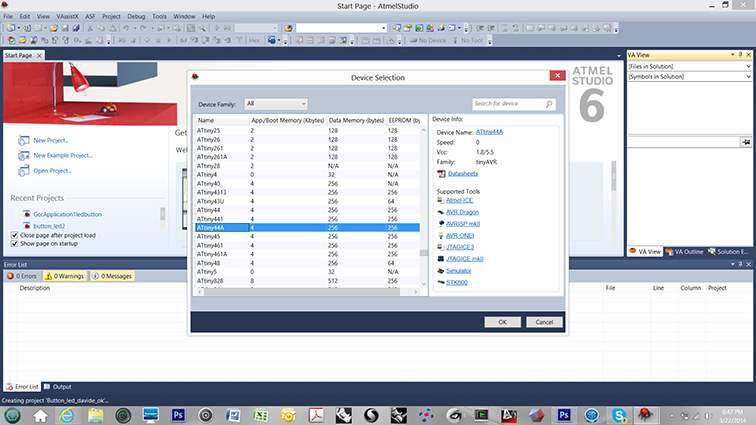Viewport: 756px width, 425px height.
Task: Click the Simulator tool link
Action: 459,271
